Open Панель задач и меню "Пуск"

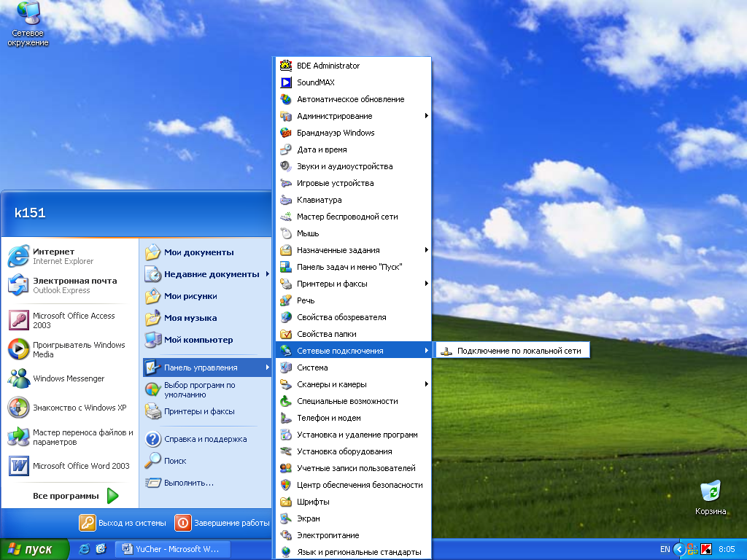354,267
